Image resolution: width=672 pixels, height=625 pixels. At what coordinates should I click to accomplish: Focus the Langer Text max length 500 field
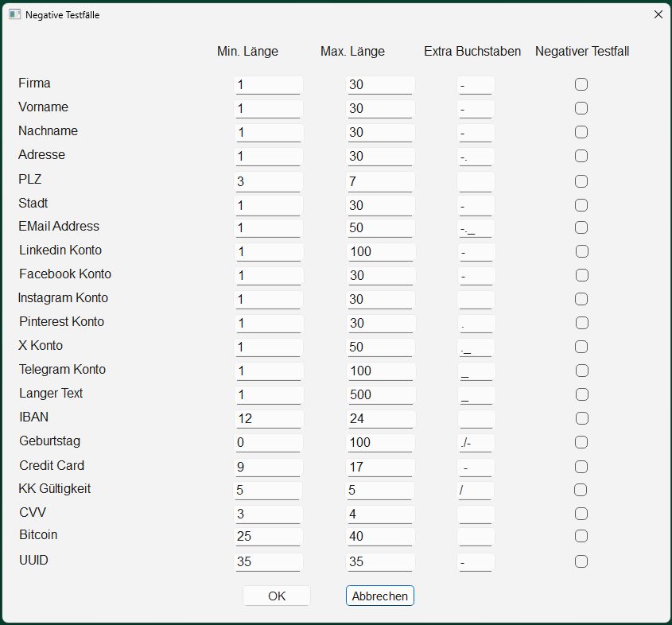pos(381,395)
